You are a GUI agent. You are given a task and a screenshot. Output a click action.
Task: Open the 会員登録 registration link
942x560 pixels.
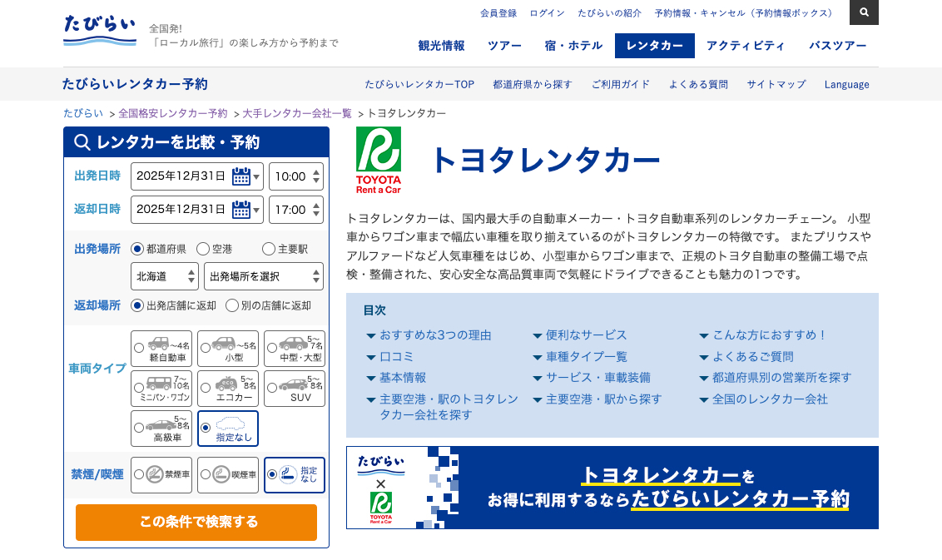(499, 12)
